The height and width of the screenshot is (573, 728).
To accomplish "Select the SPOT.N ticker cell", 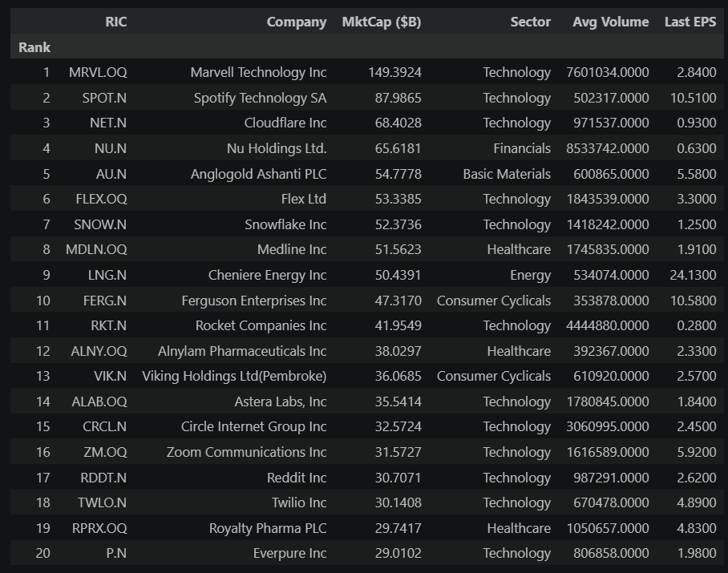I will [104, 98].
